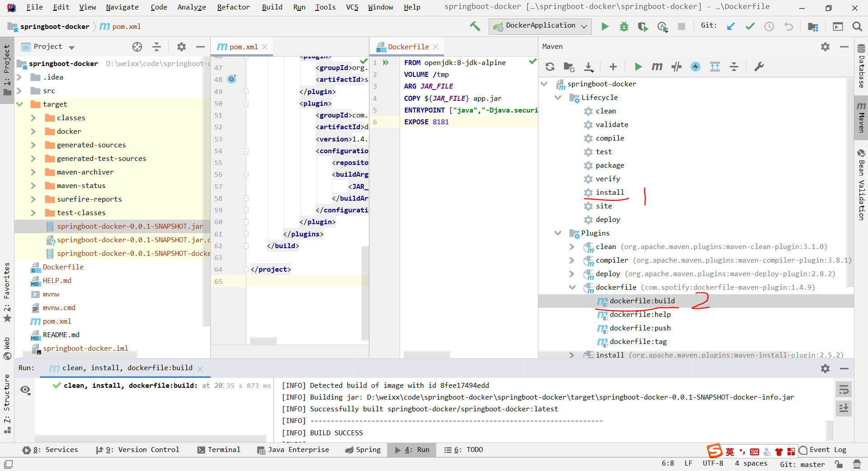Click scroll to end icon in Run console
Viewport: 868px width, 471px height.
(x=844, y=408)
